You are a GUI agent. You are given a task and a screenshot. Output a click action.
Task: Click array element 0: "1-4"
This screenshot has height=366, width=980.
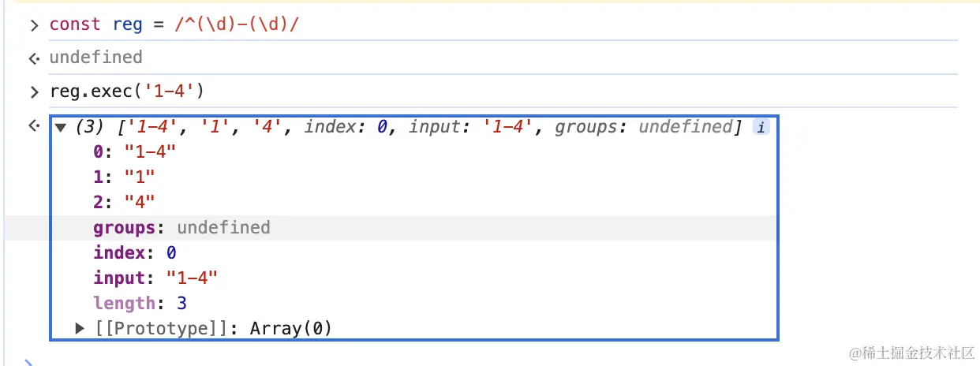click(134, 152)
